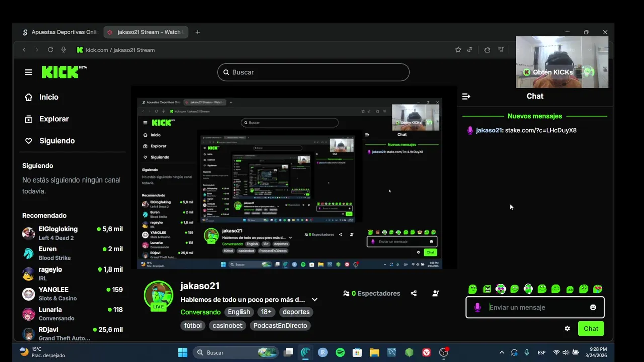
Task: Click jakaso21 username in chat
Action: click(x=489, y=130)
